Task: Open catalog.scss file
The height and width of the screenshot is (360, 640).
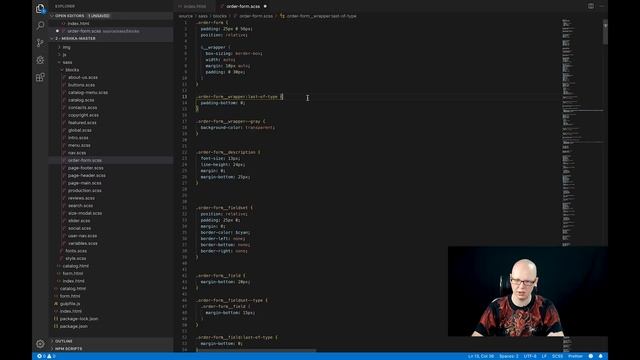Action: point(81,100)
